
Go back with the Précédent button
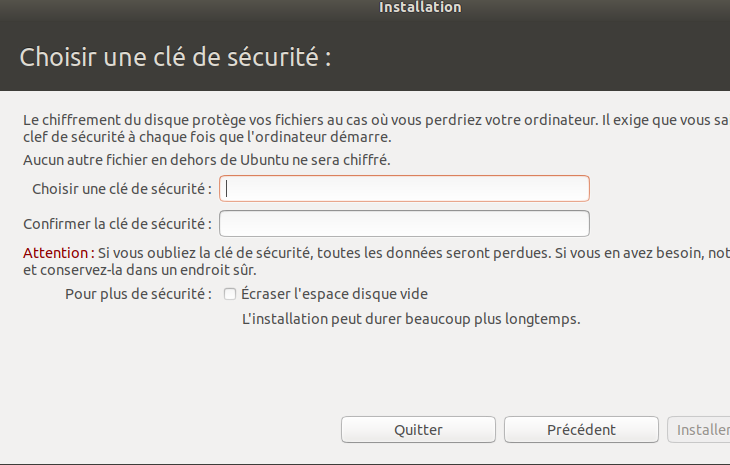pos(581,430)
